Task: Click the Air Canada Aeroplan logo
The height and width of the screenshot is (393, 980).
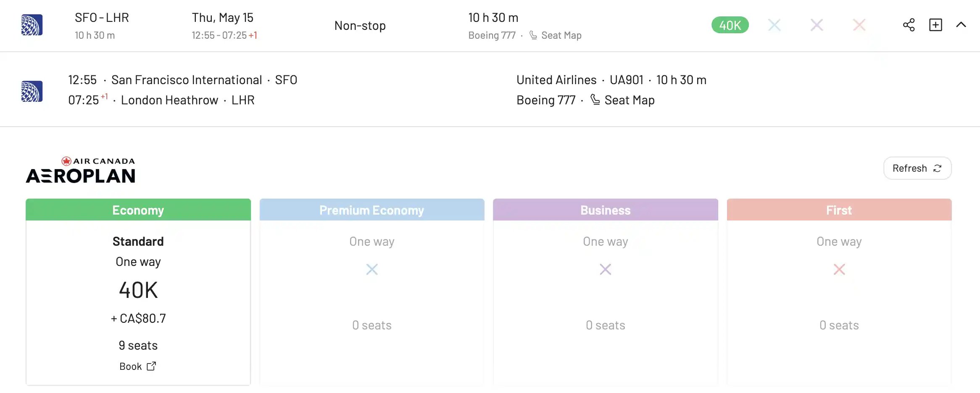Action: (x=81, y=170)
